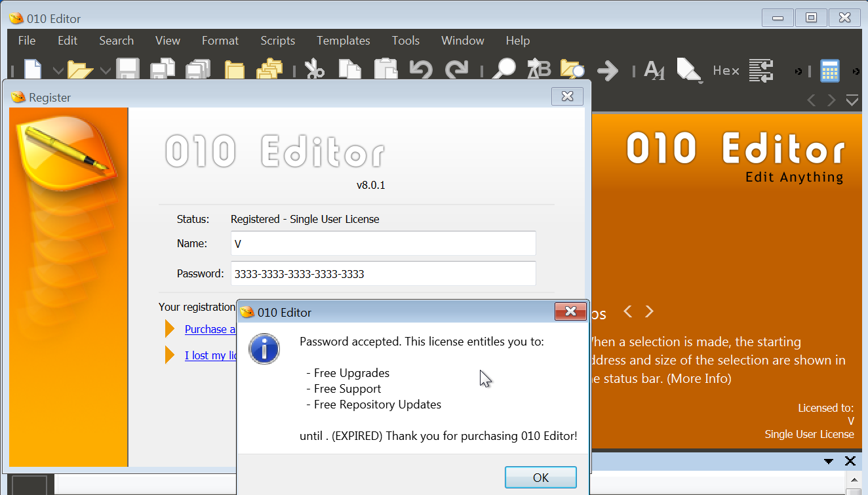Open the File menu
868x495 pixels.
coord(27,41)
